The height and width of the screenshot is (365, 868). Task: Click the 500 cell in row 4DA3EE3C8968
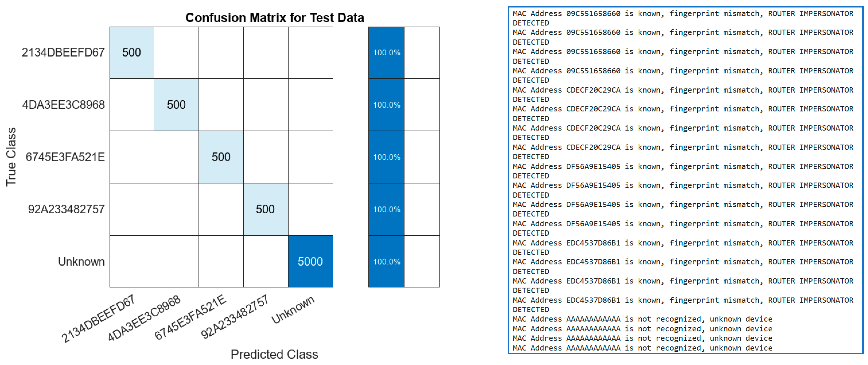coord(176,105)
